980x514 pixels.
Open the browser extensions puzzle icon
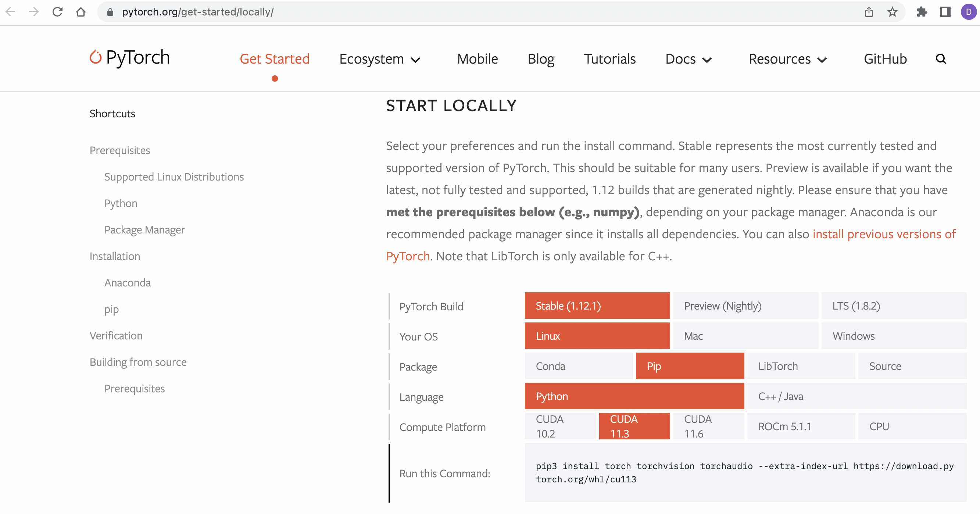921,12
